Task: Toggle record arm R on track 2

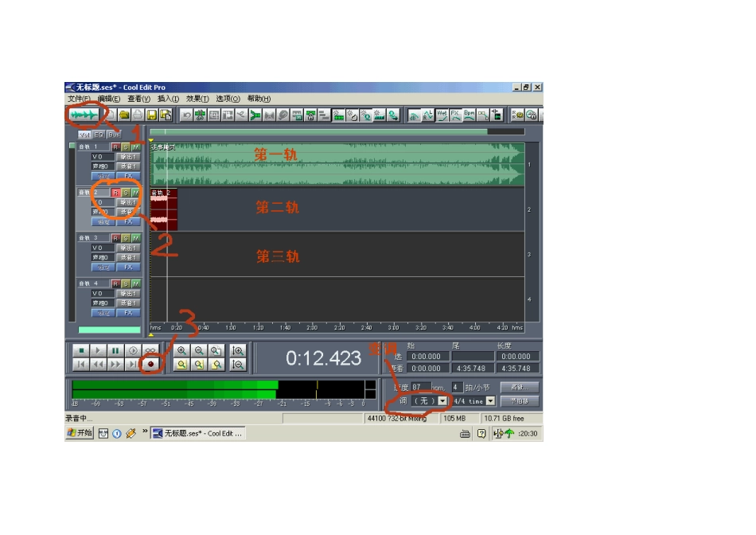Action: point(115,193)
